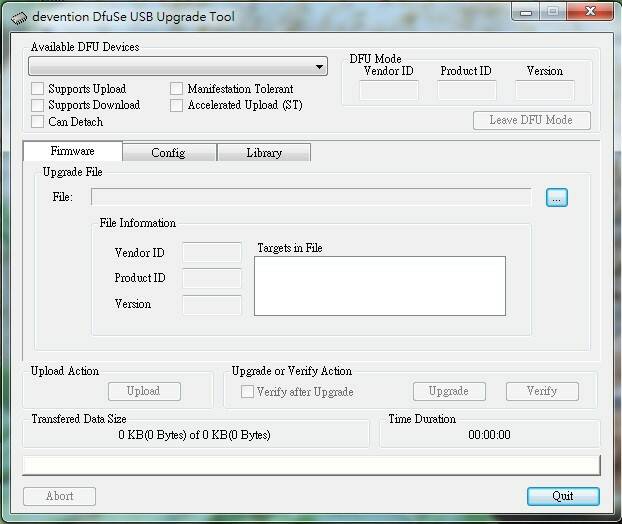Click the transfer progress bar
Screen dimensions: 622x524
point(311,465)
